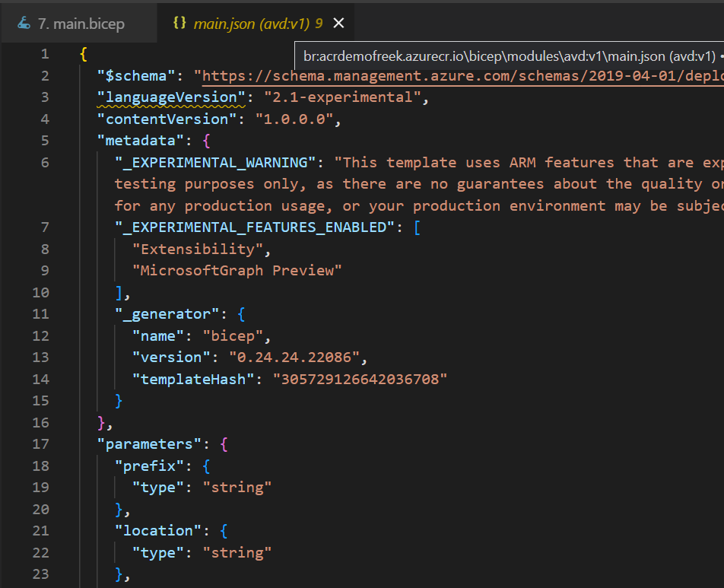Place cursor on the templateHash value

(x=360, y=380)
